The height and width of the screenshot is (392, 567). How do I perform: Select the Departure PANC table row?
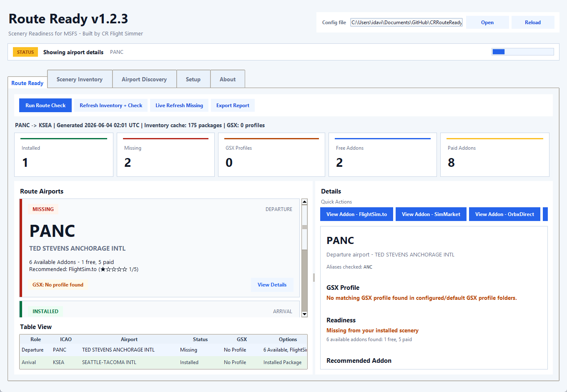click(x=163, y=350)
